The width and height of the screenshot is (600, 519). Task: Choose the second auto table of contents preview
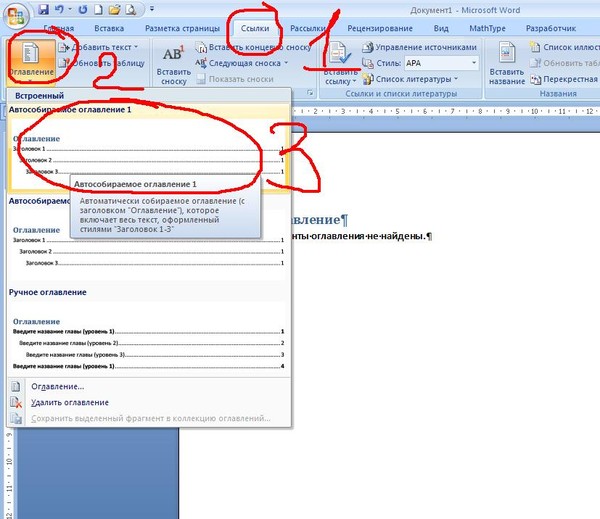148,246
